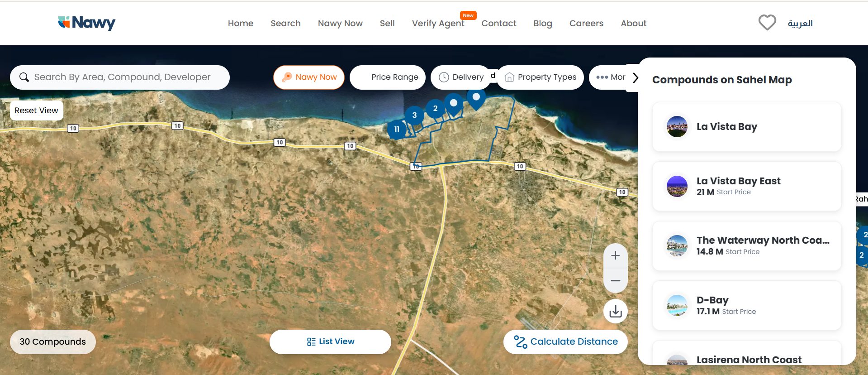Open the Sell page
This screenshot has height=375, width=868.
click(387, 23)
